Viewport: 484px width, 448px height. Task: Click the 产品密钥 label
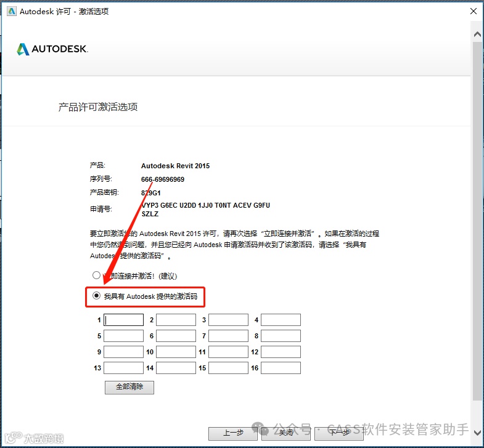click(104, 192)
